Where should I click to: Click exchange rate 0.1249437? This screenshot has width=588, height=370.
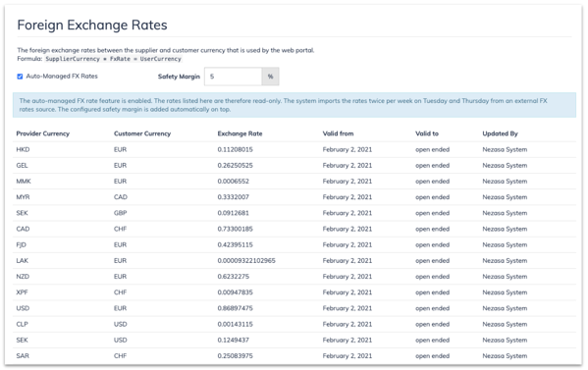(234, 340)
